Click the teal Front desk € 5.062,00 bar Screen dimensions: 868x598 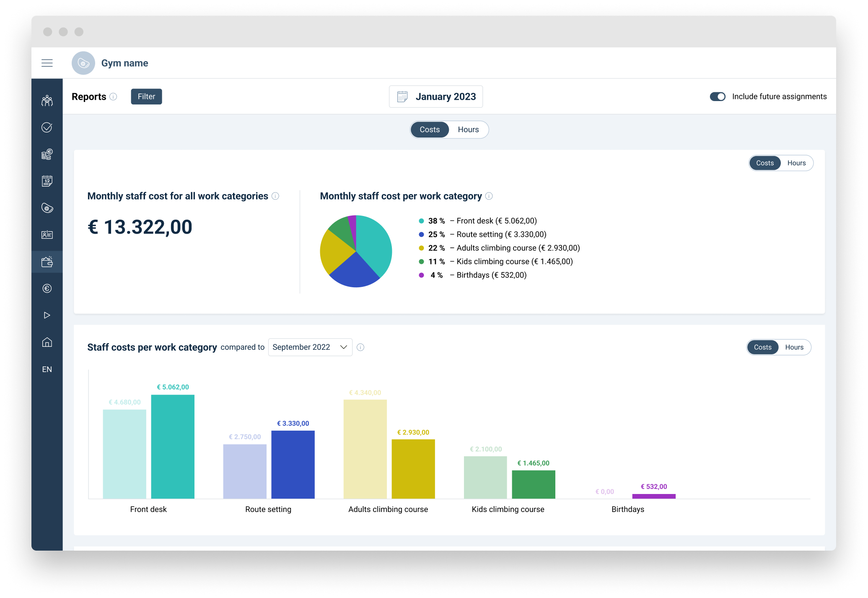(x=173, y=446)
